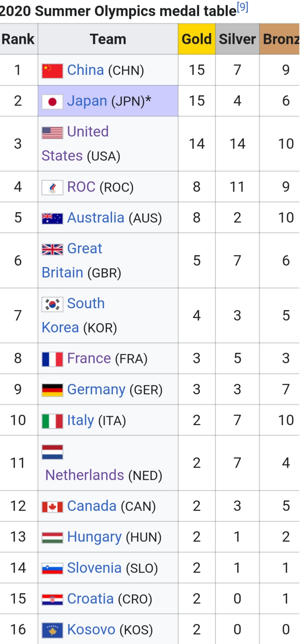Click the Canada flag icon

coord(52,507)
